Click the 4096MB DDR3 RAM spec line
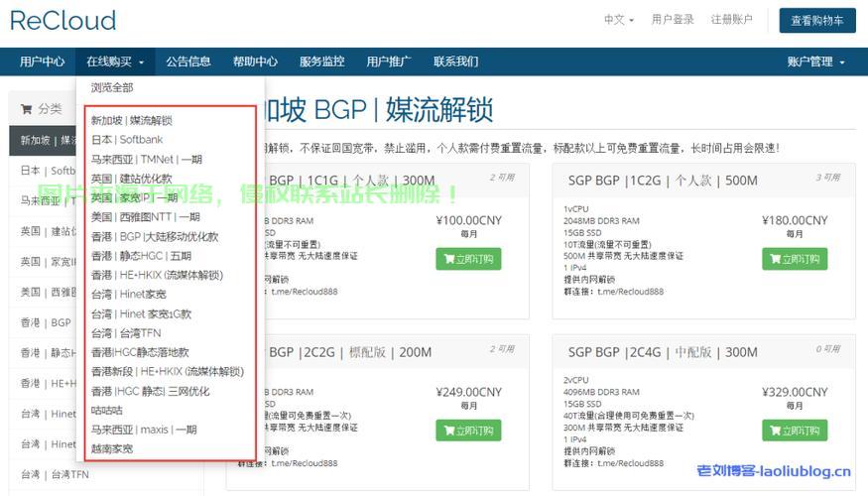Screen dimensions: 868x496 [x=601, y=392]
